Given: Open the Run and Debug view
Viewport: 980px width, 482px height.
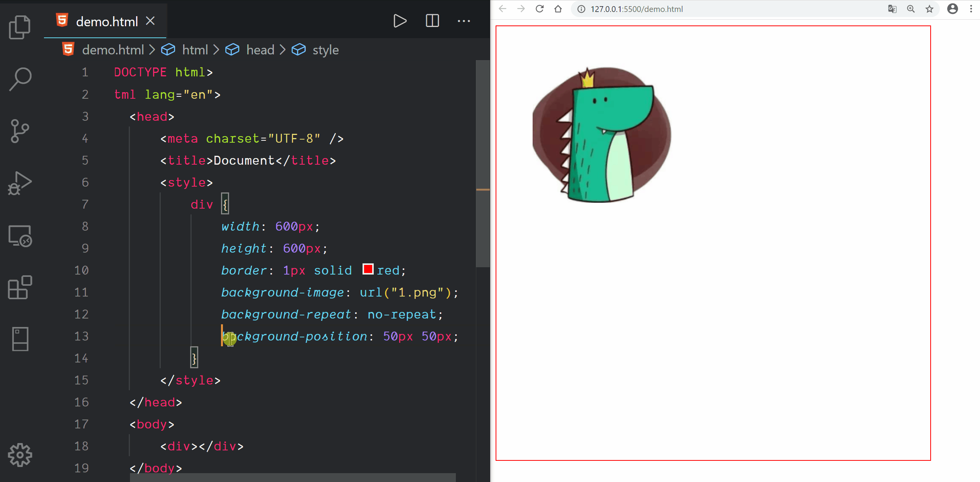Looking at the screenshot, I should [20, 183].
